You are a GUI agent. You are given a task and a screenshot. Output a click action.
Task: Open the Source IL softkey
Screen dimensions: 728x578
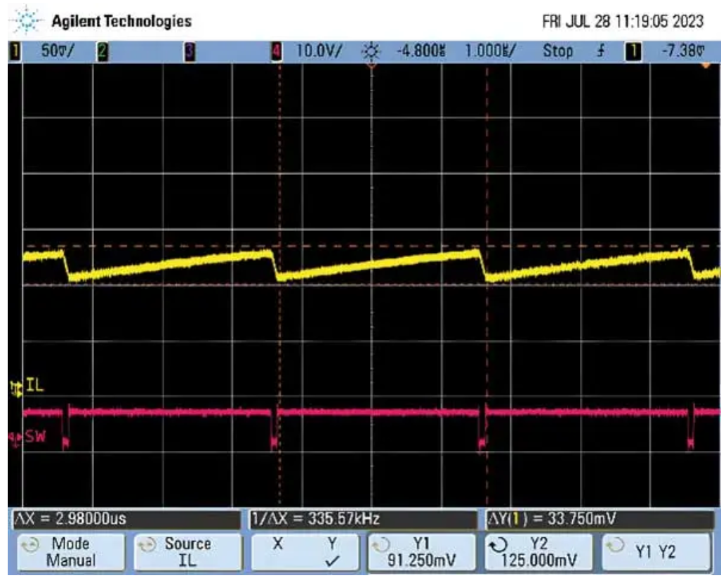[x=188, y=551]
